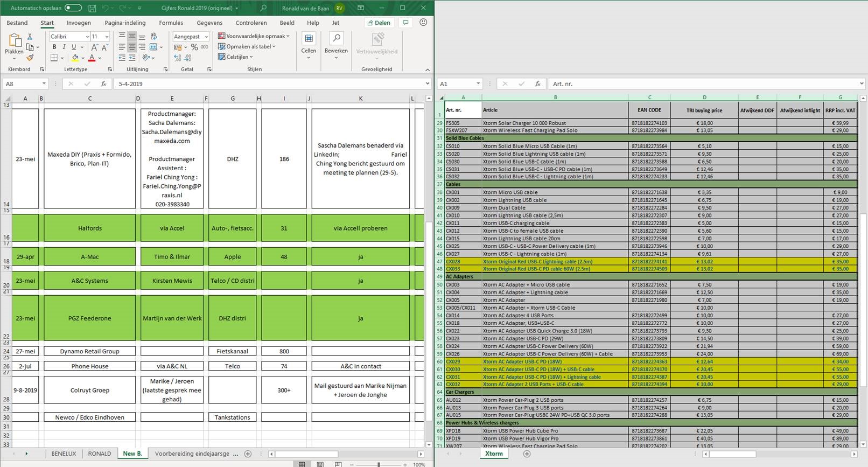Click the Save disk icon in title bar
868x467 pixels.
click(92, 8)
